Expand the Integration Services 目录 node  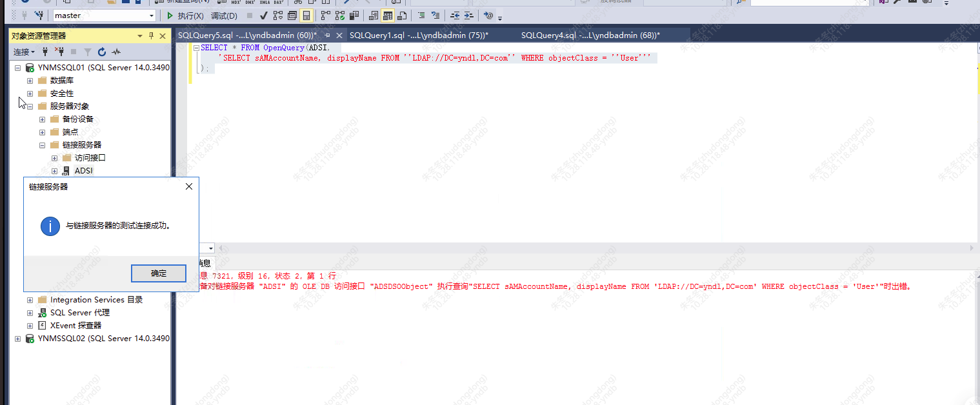click(30, 300)
